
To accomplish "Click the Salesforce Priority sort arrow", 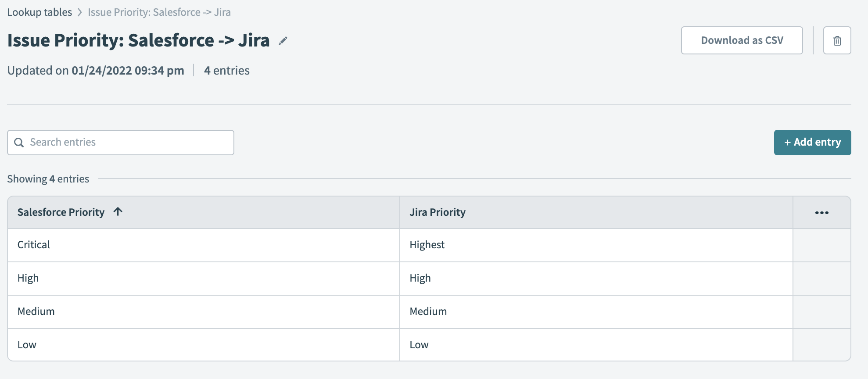I will pos(118,212).
